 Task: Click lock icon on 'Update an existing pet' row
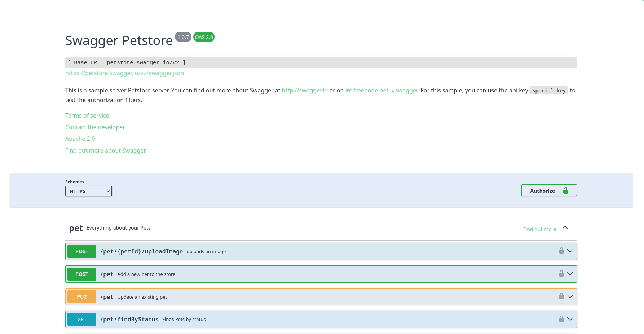click(x=561, y=296)
